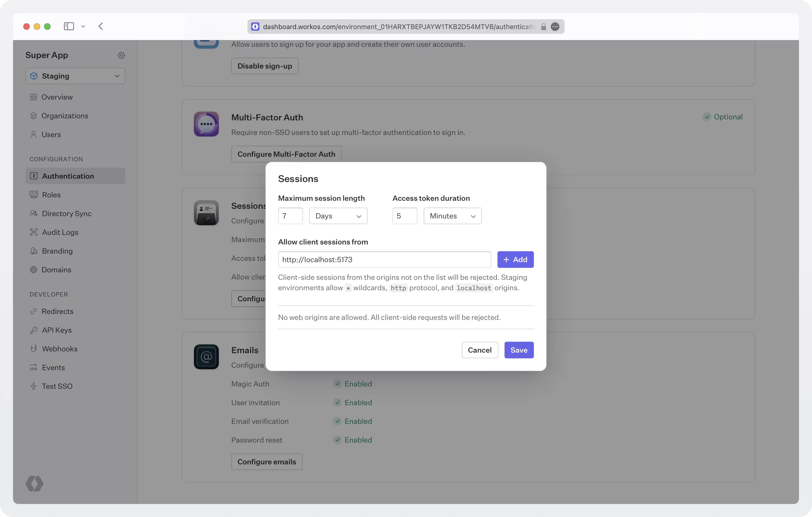Screen dimensions: 812x517
Task: Click the Enabled status beside Password reset
Action: [353, 440]
